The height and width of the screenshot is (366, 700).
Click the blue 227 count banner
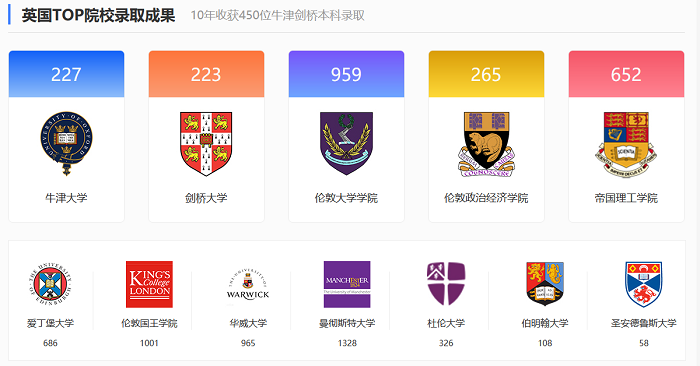pos(67,74)
